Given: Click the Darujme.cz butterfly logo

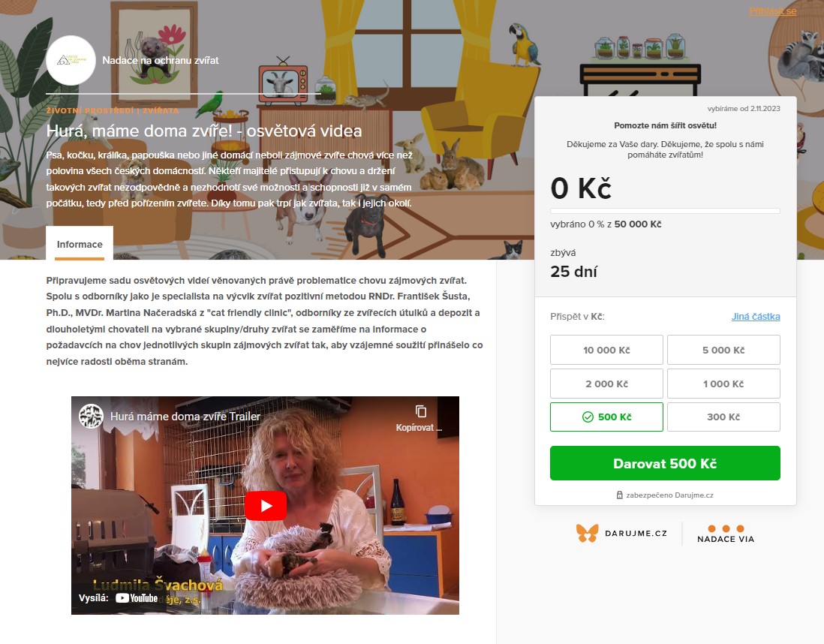Looking at the screenshot, I should [x=587, y=533].
